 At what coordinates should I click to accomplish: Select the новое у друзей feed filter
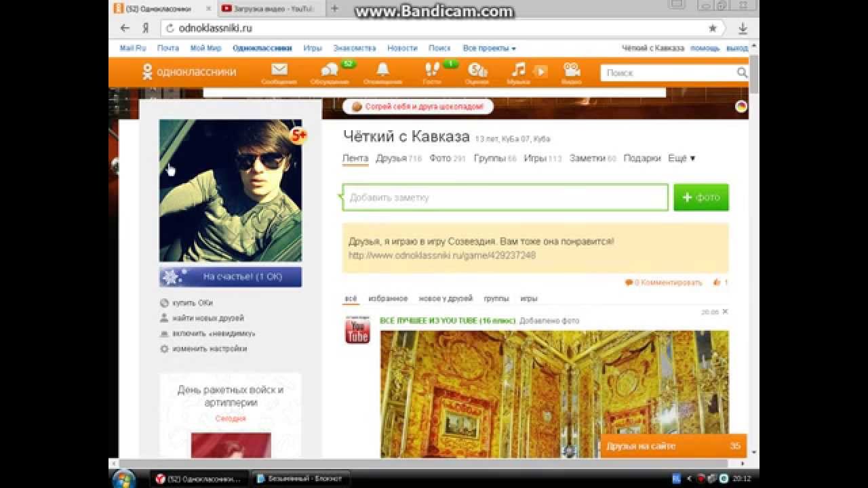[446, 298]
